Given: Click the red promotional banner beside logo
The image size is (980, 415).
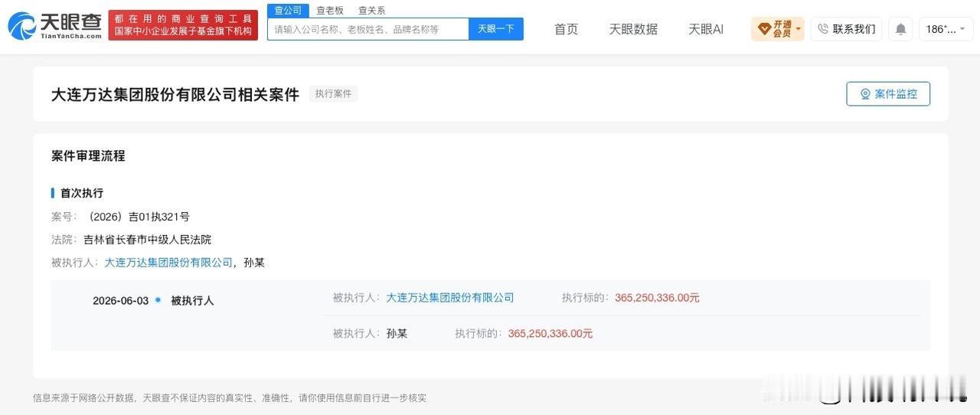Looking at the screenshot, I should (183, 25).
